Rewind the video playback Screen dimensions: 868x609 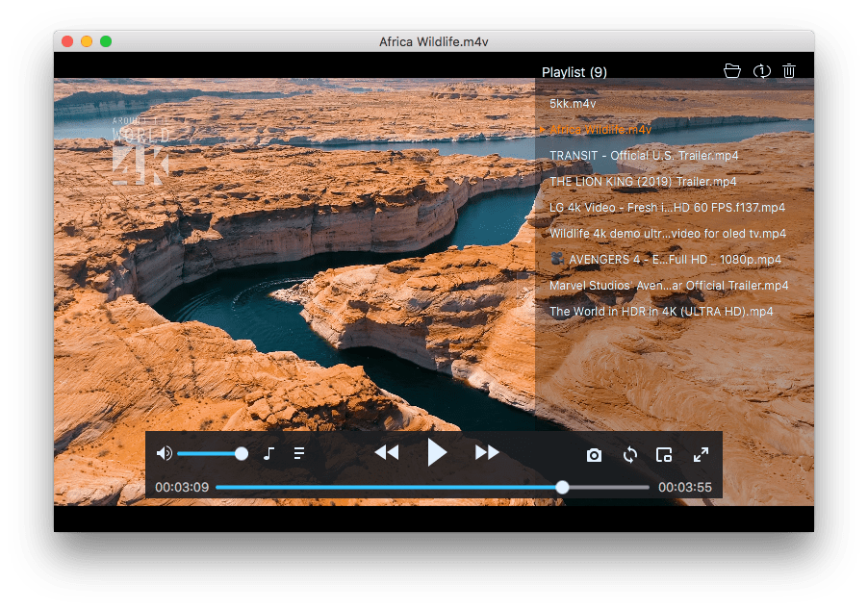tap(387, 452)
